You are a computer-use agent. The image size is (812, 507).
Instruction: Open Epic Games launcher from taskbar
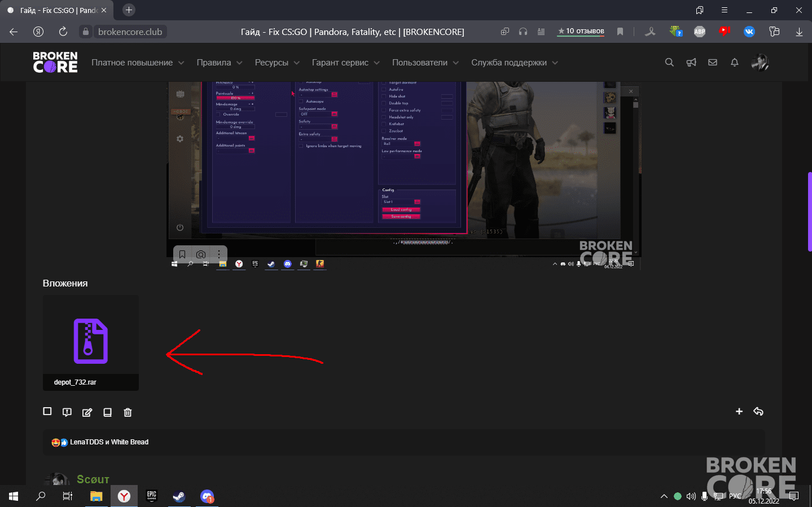point(151,496)
